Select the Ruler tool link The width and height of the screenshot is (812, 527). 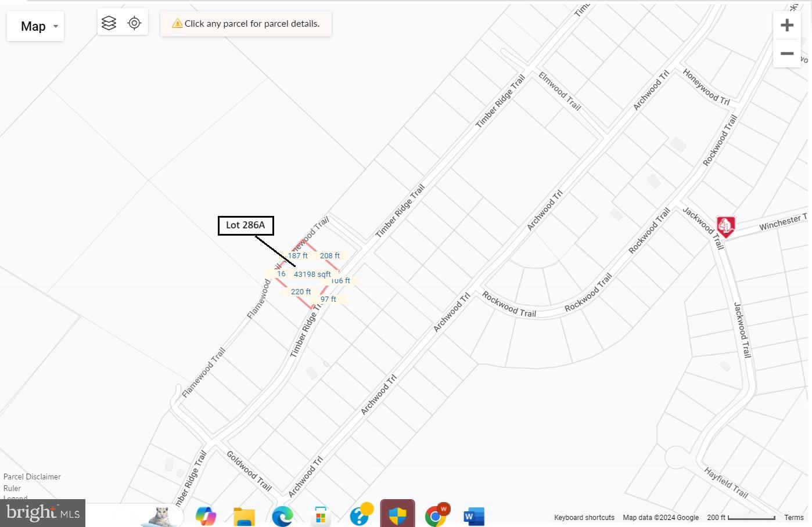pos(12,488)
